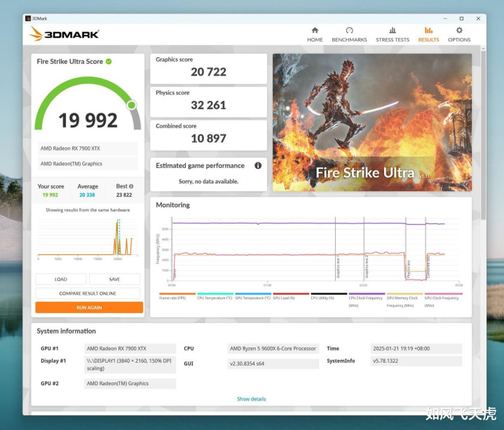Start benchmark again with RUN AGAIN
This screenshot has width=504, height=430.
(89, 307)
